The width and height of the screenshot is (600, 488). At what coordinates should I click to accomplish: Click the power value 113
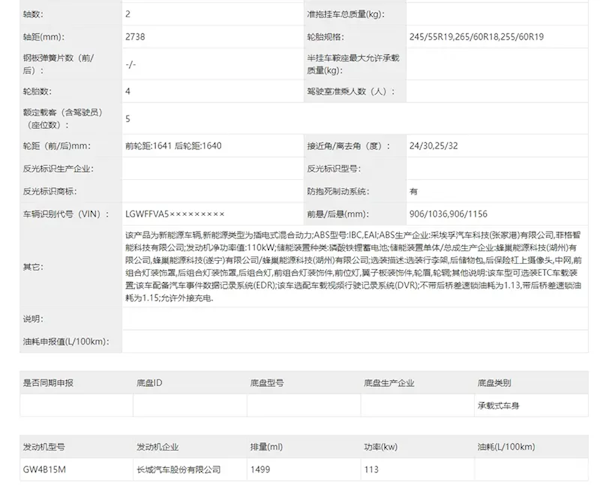pos(370,467)
